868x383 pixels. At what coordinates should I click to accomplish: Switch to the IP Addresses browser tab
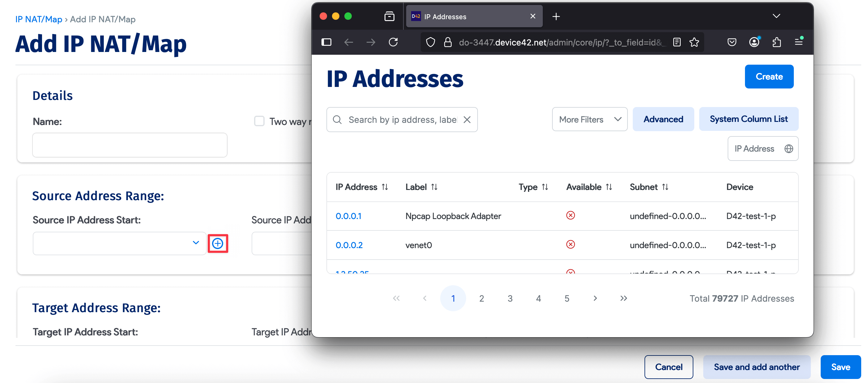coord(445,16)
